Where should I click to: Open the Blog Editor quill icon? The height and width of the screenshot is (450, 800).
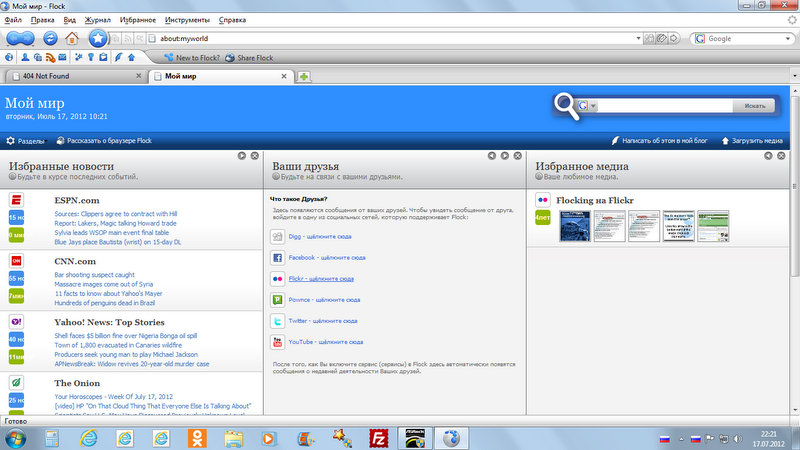118,58
